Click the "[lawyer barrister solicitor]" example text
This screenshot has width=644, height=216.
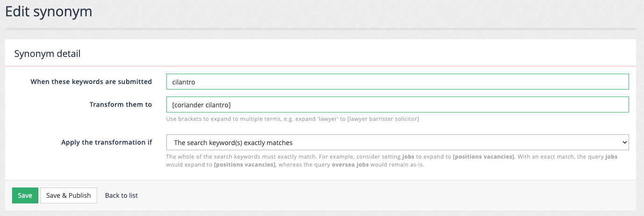pyautogui.click(x=383, y=119)
